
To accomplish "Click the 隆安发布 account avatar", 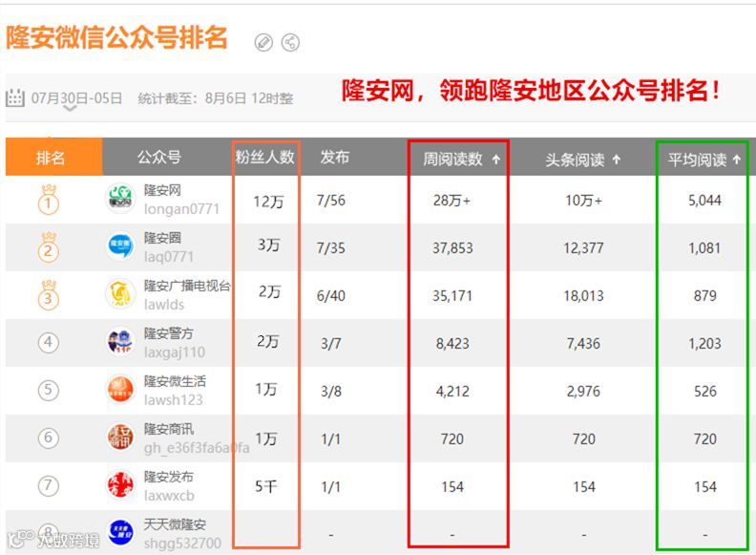I will [120, 484].
